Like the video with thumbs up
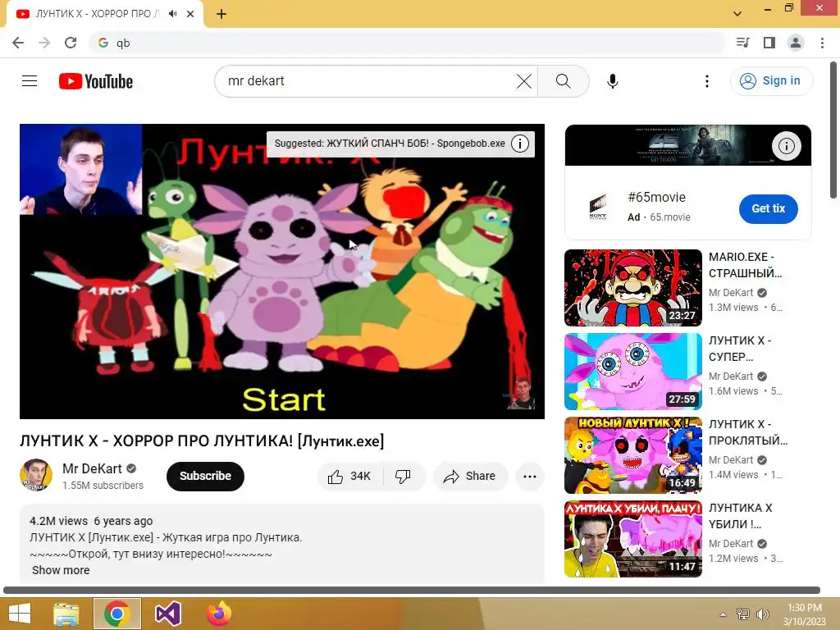840x630 pixels. point(350,477)
